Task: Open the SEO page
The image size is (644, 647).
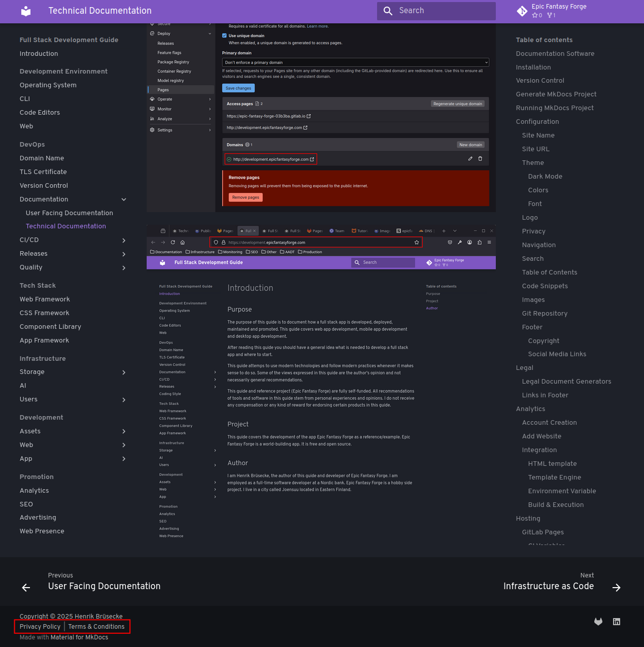Action: pyautogui.click(x=26, y=504)
